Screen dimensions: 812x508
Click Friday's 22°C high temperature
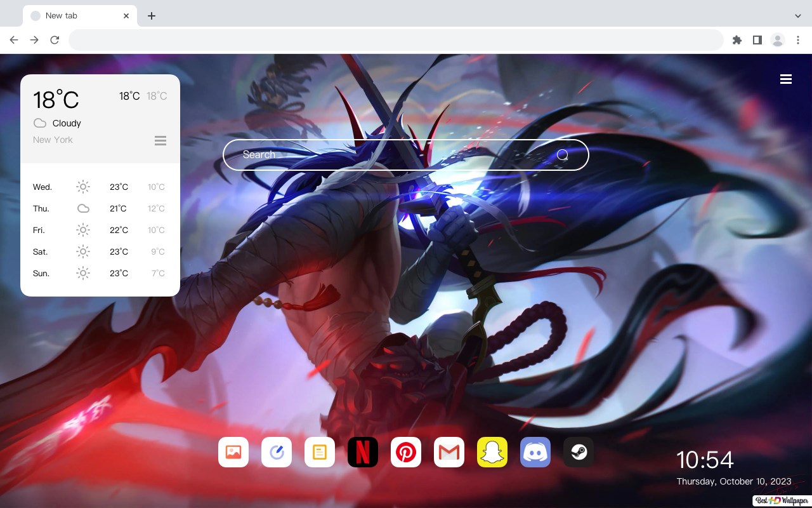tap(119, 230)
